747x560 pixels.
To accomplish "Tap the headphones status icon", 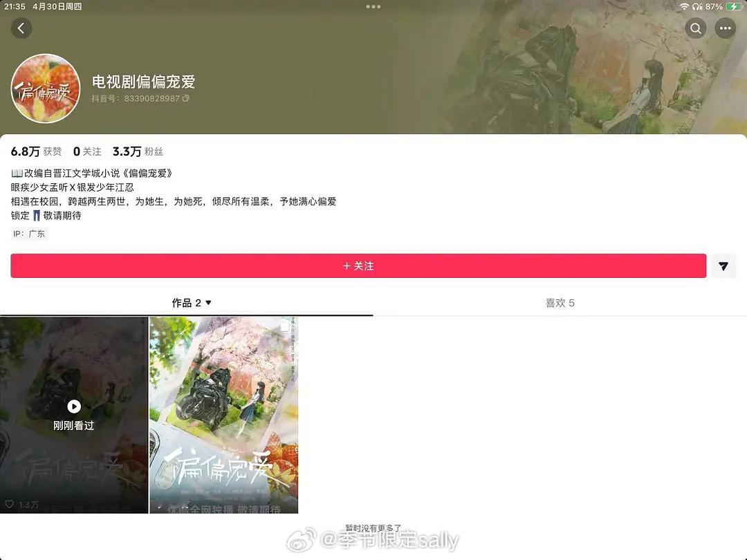I will (x=698, y=7).
